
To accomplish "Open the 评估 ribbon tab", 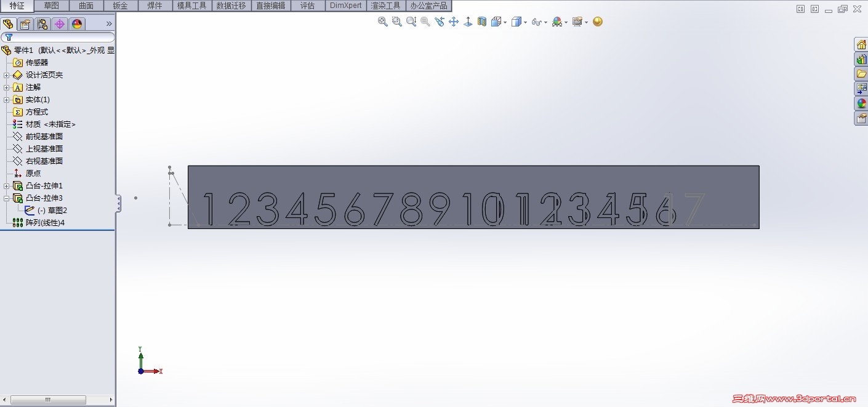I will (x=308, y=6).
